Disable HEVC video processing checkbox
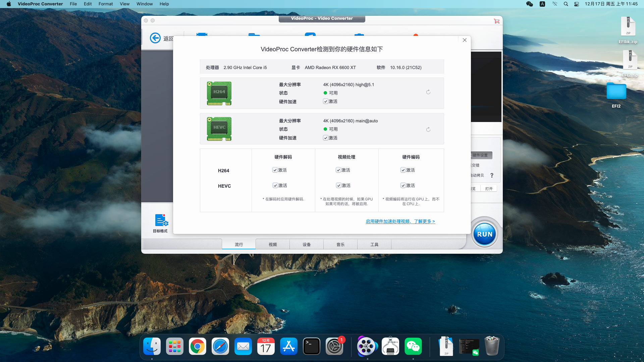644x362 pixels. tap(339, 186)
